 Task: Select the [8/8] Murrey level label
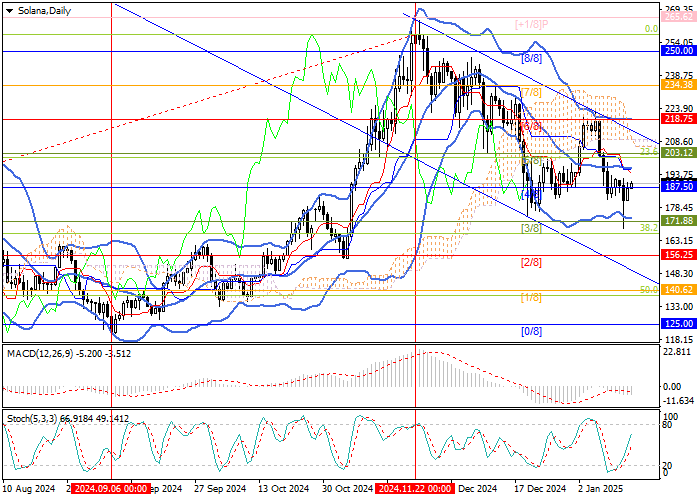coord(532,58)
